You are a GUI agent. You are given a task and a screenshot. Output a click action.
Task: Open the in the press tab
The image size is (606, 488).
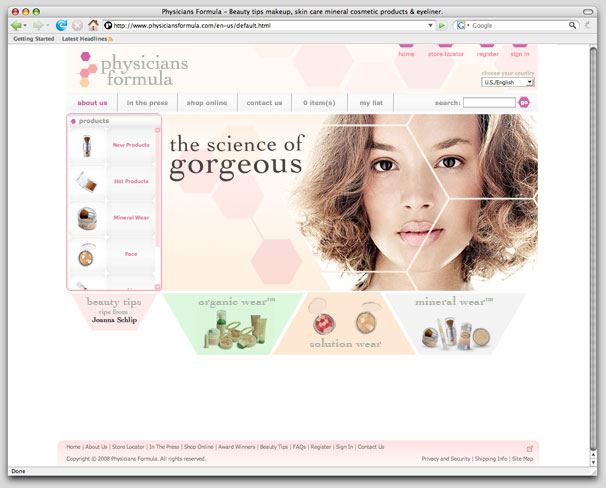click(147, 103)
